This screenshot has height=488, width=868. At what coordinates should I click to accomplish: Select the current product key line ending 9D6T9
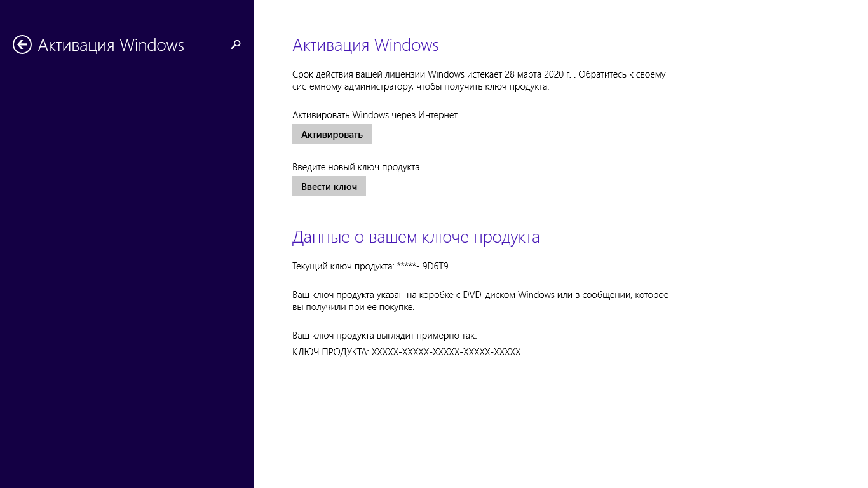370,266
